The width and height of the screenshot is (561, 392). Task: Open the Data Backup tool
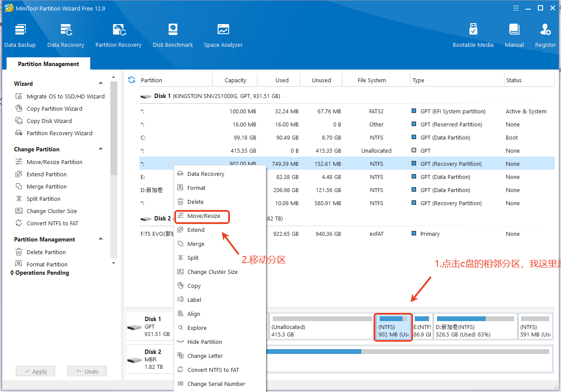click(x=20, y=35)
